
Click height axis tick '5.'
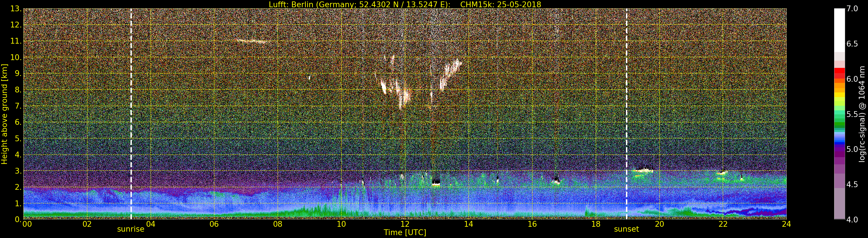pos(18,138)
